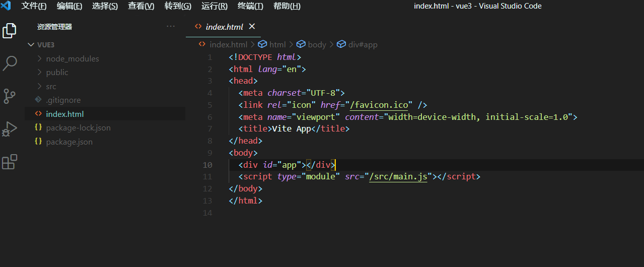Close the index.html editor tab
644x267 pixels.
click(x=252, y=27)
